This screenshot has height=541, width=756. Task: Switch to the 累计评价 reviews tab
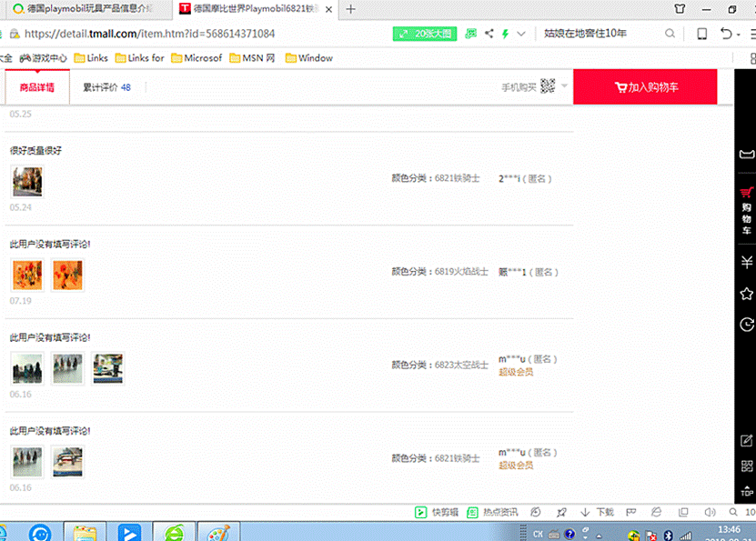pyautogui.click(x=106, y=88)
